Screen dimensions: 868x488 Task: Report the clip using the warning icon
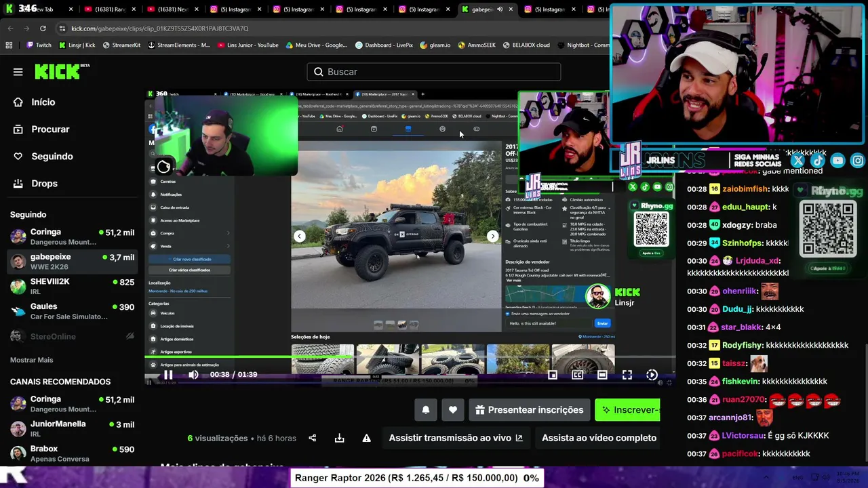pyautogui.click(x=366, y=438)
